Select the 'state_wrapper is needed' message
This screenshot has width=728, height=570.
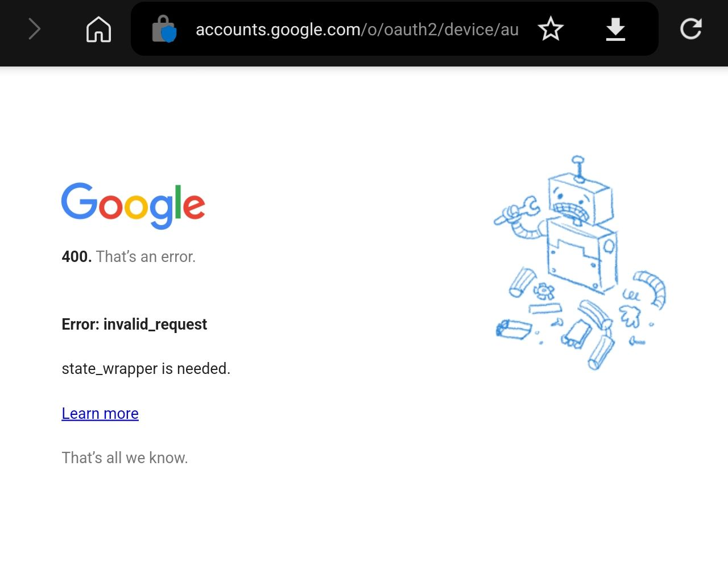pos(146,368)
